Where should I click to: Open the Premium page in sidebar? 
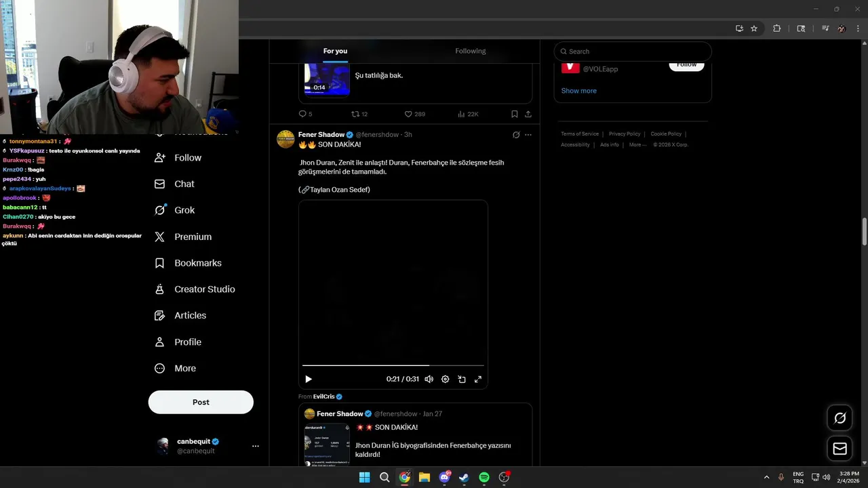click(x=183, y=237)
